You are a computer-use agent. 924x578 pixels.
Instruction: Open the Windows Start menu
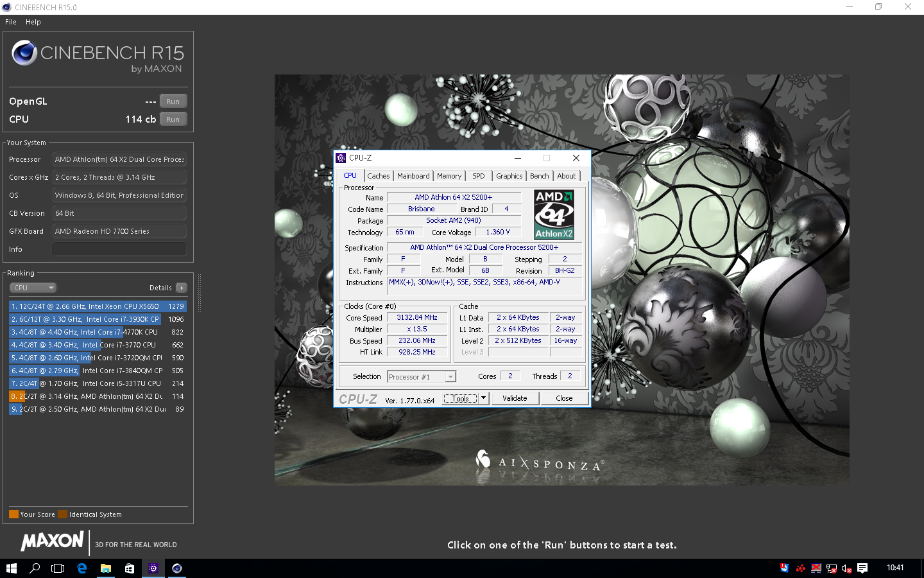pyautogui.click(x=11, y=568)
